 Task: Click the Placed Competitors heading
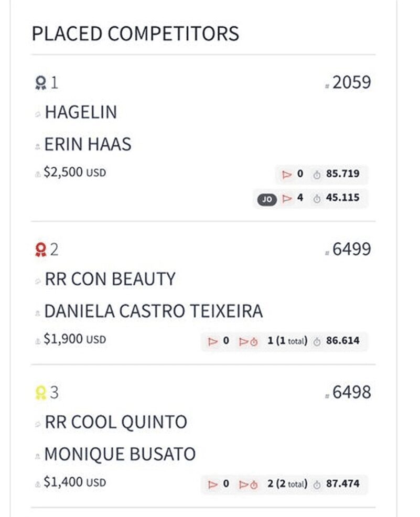coord(135,34)
